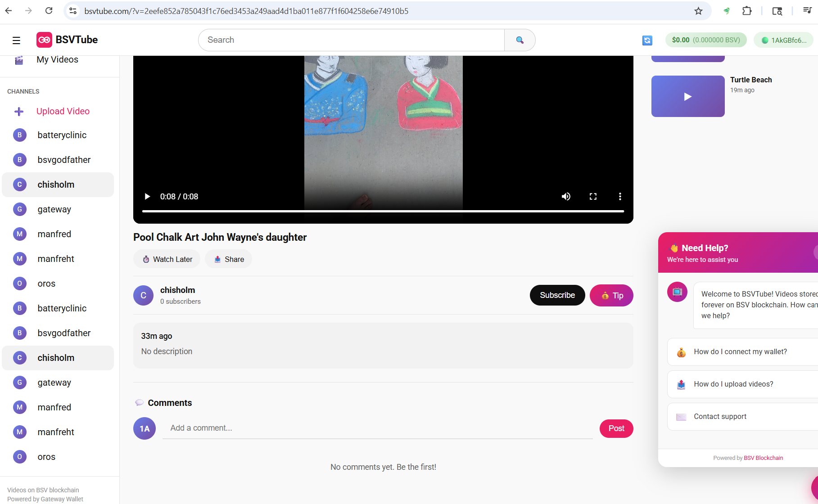The height and width of the screenshot is (504, 818).
Task: Select My Videos in the sidebar
Action: pos(57,59)
